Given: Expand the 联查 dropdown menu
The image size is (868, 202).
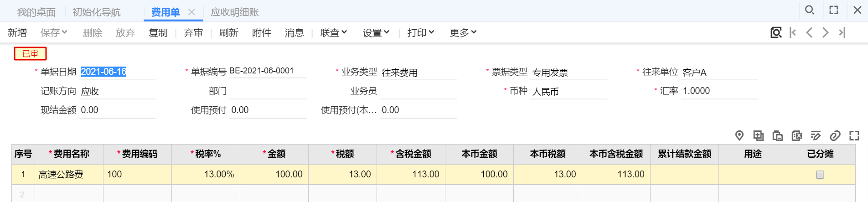Looking at the screenshot, I should tap(334, 32).
